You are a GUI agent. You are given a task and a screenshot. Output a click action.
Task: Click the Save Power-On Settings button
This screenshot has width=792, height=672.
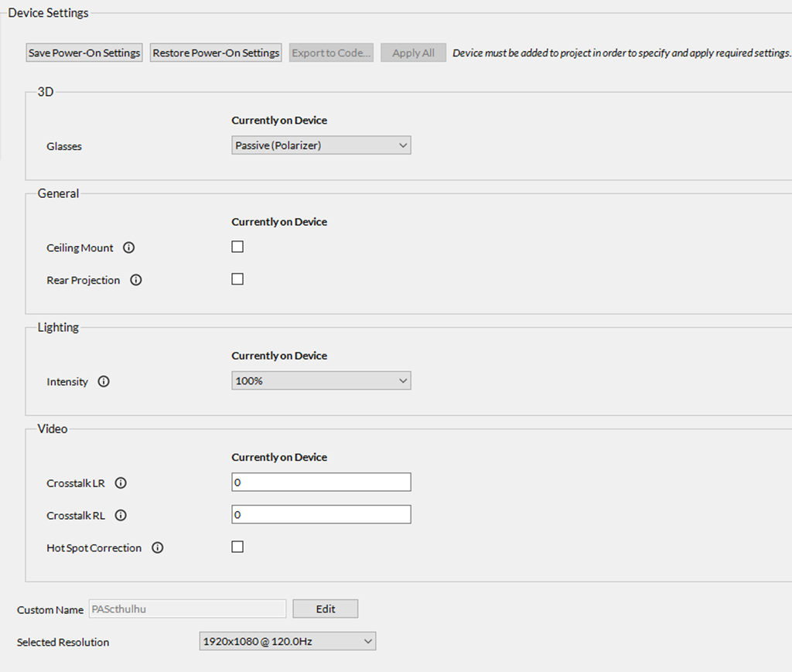pos(84,53)
